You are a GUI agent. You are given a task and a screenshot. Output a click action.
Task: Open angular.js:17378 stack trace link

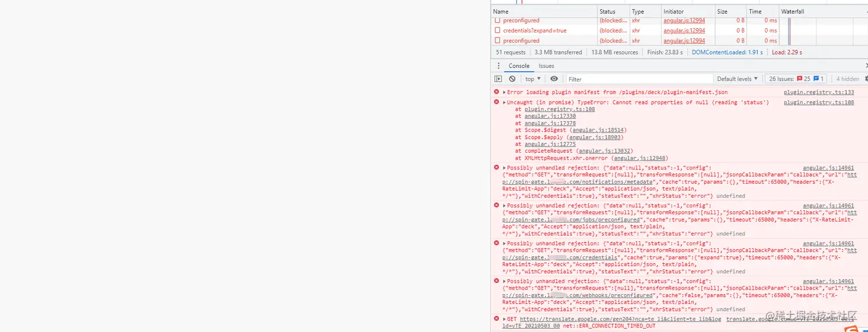tap(550, 123)
